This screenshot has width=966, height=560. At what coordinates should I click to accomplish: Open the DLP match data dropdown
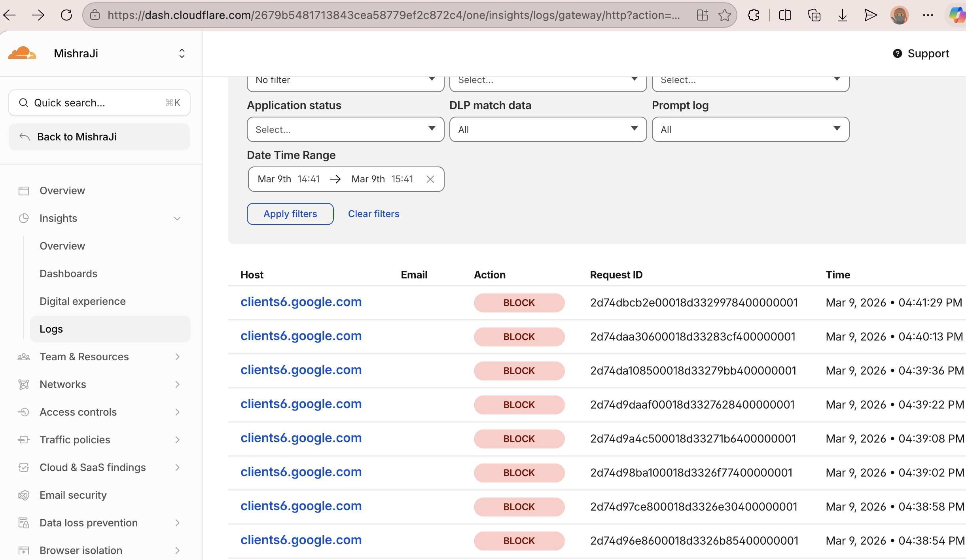(x=547, y=129)
